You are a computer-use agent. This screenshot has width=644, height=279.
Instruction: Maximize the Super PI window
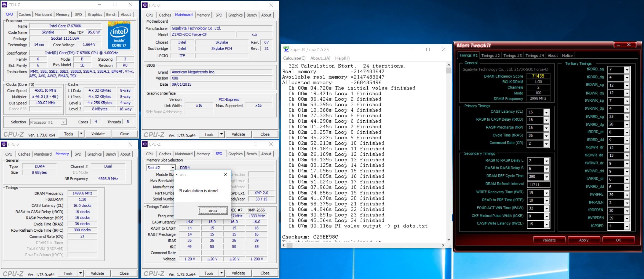(428, 49)
